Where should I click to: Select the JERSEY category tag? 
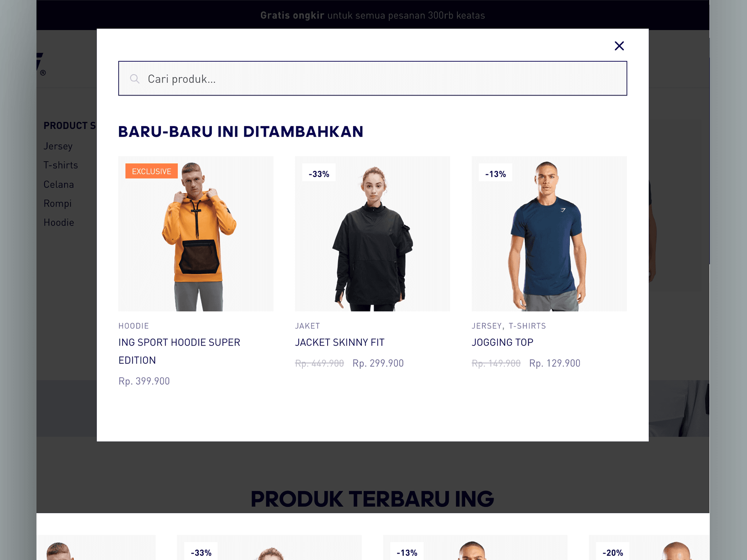[487, 326]
